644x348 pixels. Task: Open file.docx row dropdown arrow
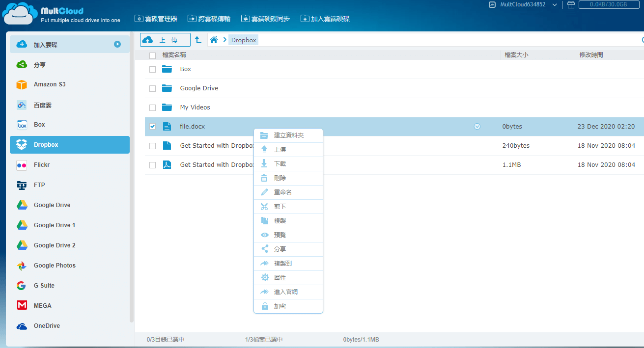[x=477, y=127]
